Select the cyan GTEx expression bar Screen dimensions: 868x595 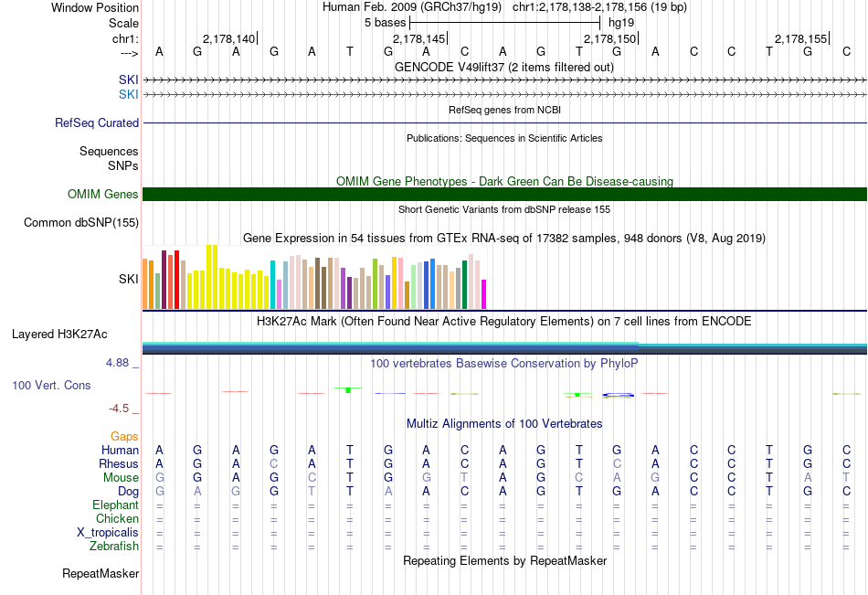point(272,285)
